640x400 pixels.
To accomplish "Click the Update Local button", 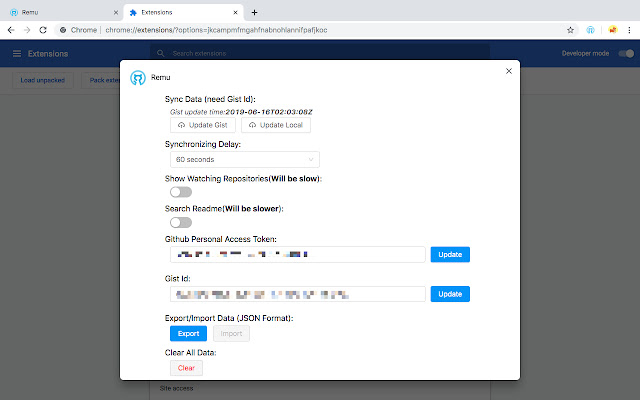I will click(276, 125).
